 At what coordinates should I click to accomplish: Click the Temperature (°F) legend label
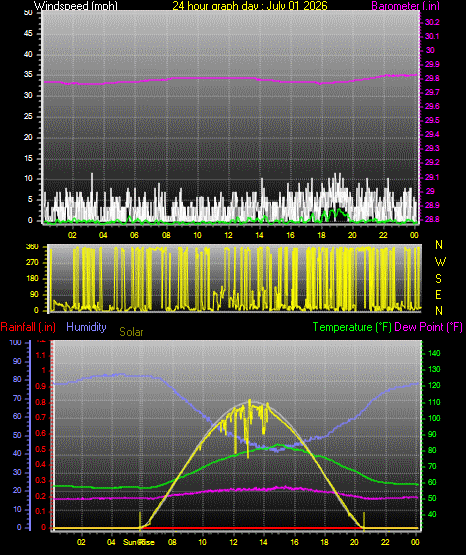click(352, 327)
